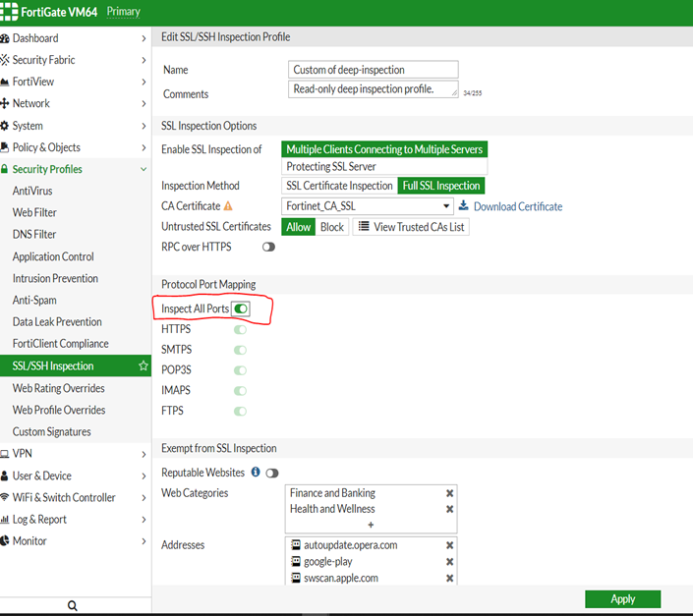Toggle Reputable Websites exemption switch
Screen dimensions: 693x616
pyautogui.click(x=272, y=474)
